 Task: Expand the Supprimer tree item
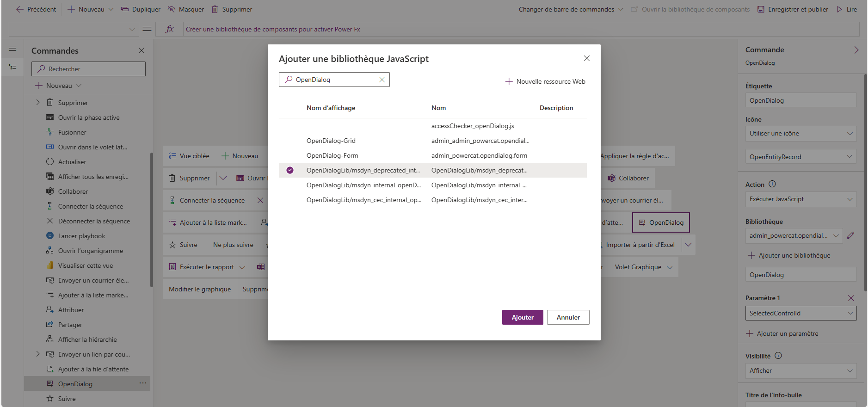(38, 102)
